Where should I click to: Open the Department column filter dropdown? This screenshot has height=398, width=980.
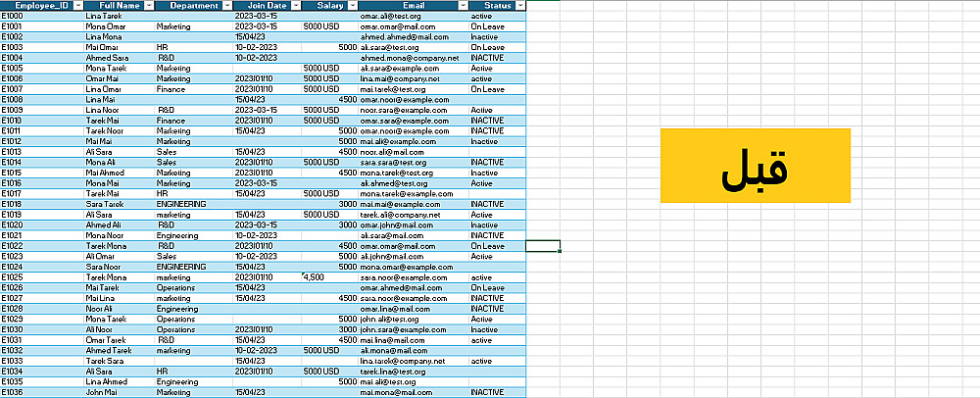pyautogui.click(x=227, y=5)
